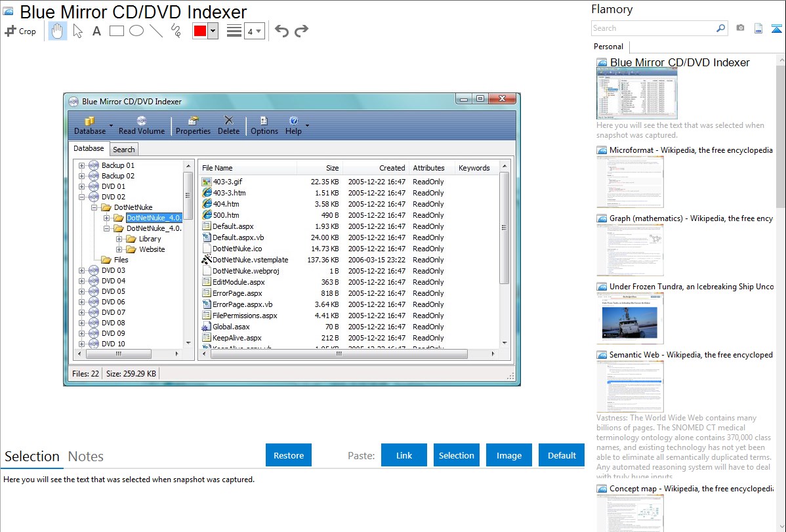Viewport: 786px width, 532px height.
Task: Pick the ellipse shape tool
Action: pyautogui.click(x=136, y=31)
